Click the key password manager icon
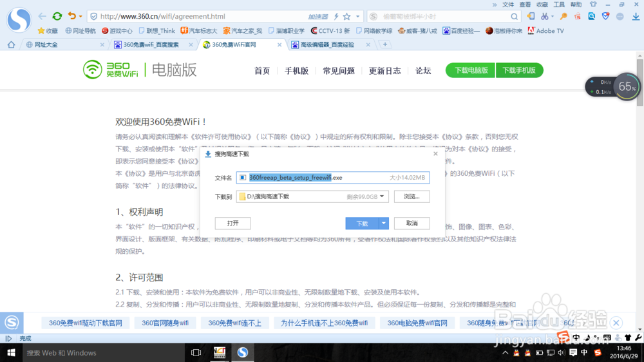644x362 pixels. point(563,17)
